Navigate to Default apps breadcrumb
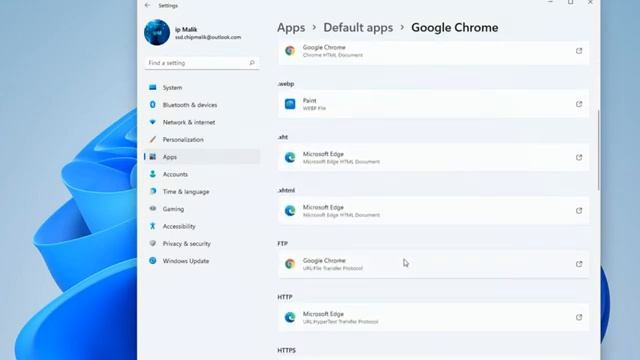Screen dimensions: 640x360 (358, 28)
